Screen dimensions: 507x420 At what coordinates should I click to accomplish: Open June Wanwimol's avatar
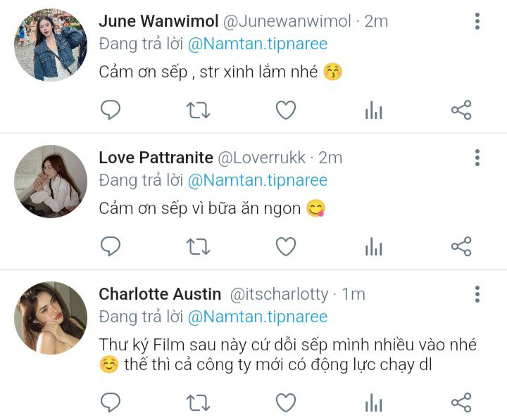tap(51, 45)
